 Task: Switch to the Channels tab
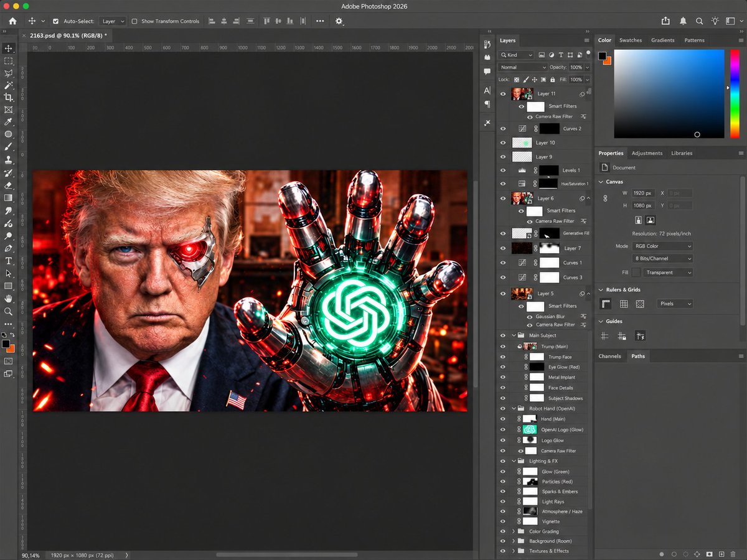point(610,356)
